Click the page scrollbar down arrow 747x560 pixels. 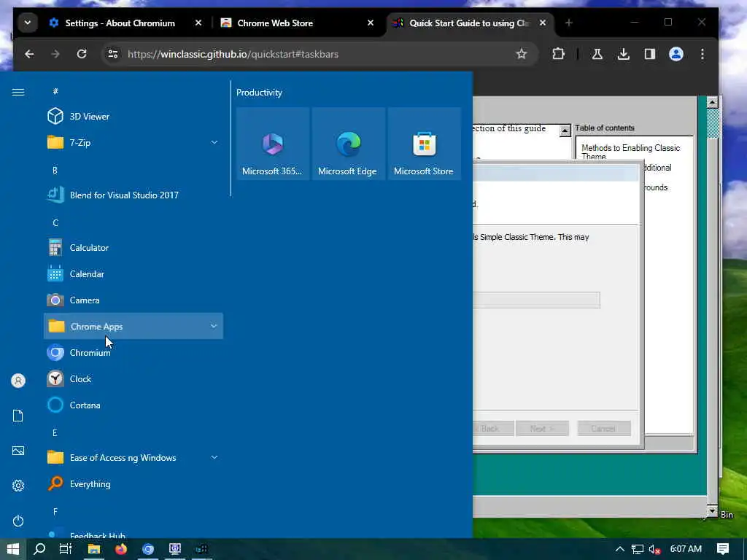click(x=712, y=511)
